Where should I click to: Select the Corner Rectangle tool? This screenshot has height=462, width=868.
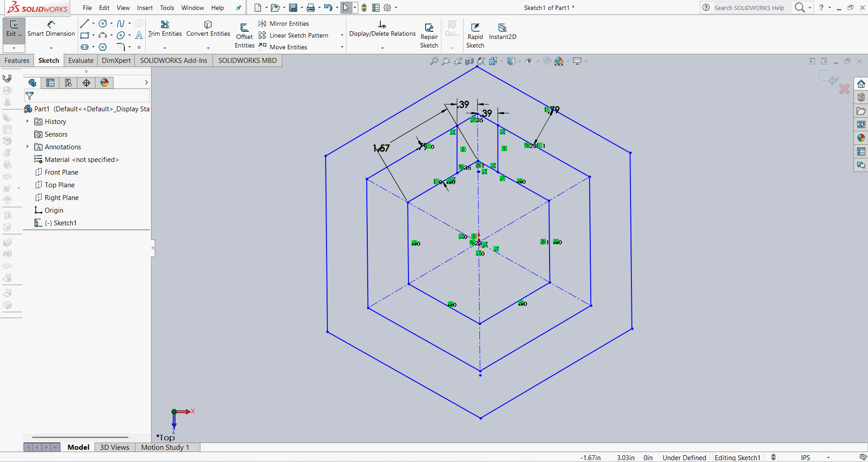(x=85, y=35)
